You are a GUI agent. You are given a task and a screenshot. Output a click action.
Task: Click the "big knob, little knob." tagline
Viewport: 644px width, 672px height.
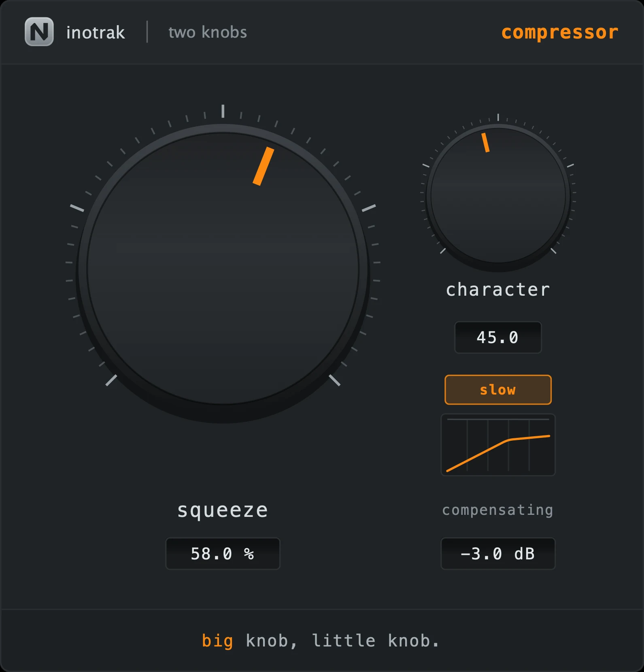[x=321, y=641]
